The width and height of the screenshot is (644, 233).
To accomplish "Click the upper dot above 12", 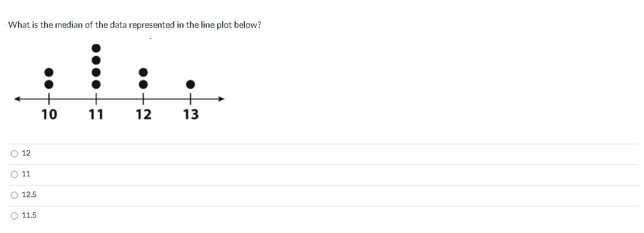I will tap(143, 72).
